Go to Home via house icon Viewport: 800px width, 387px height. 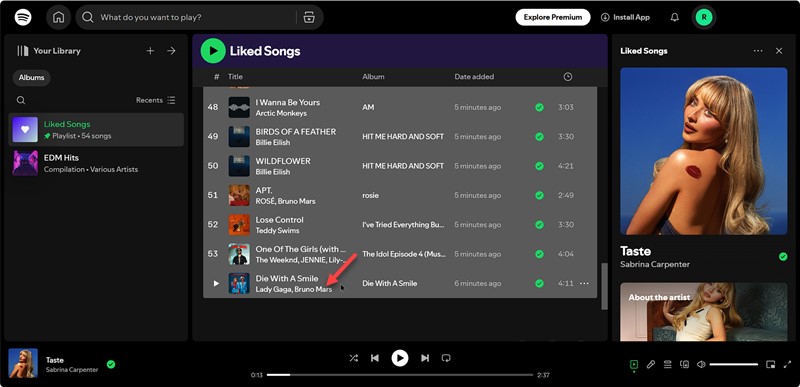tap(59, 17)
